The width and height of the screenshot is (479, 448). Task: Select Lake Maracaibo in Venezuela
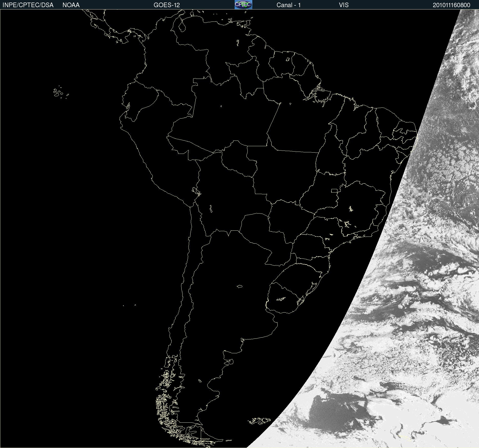coord(182,26)
